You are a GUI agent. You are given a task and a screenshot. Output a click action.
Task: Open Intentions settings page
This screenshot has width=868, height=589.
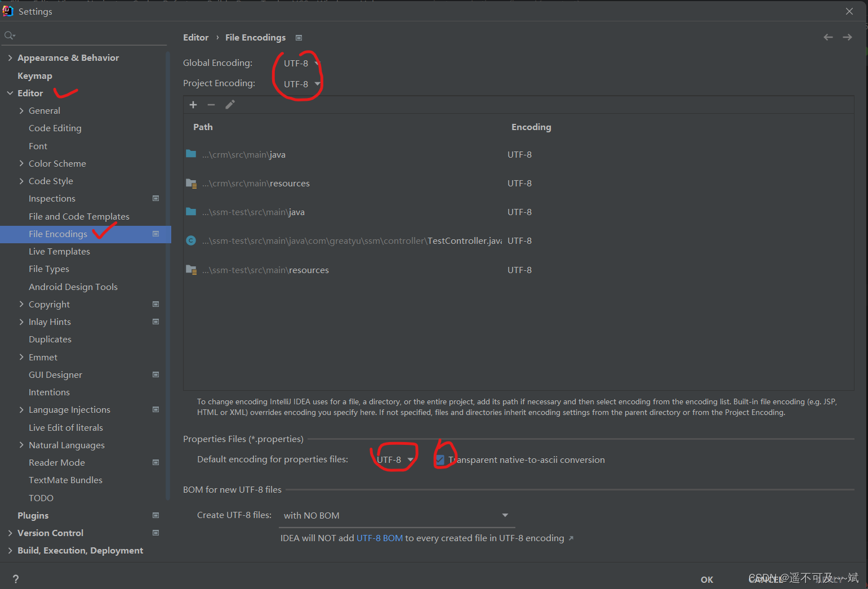point(49,392)
